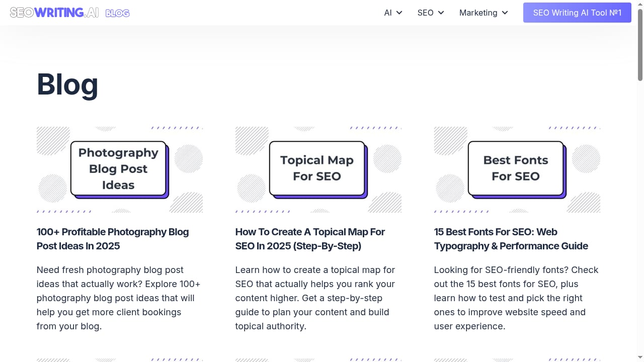Open article 15 Best Fonts For SEO
644x362 pixels.
point(511,239)
